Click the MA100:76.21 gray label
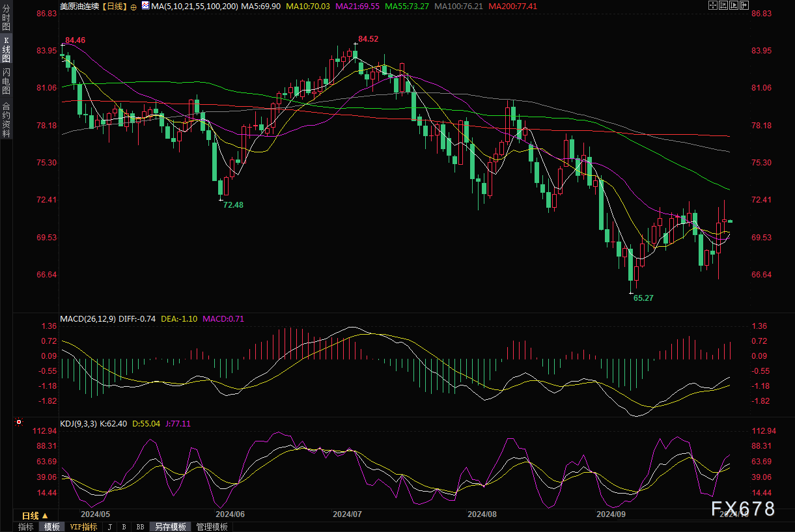 click(459, 6)
